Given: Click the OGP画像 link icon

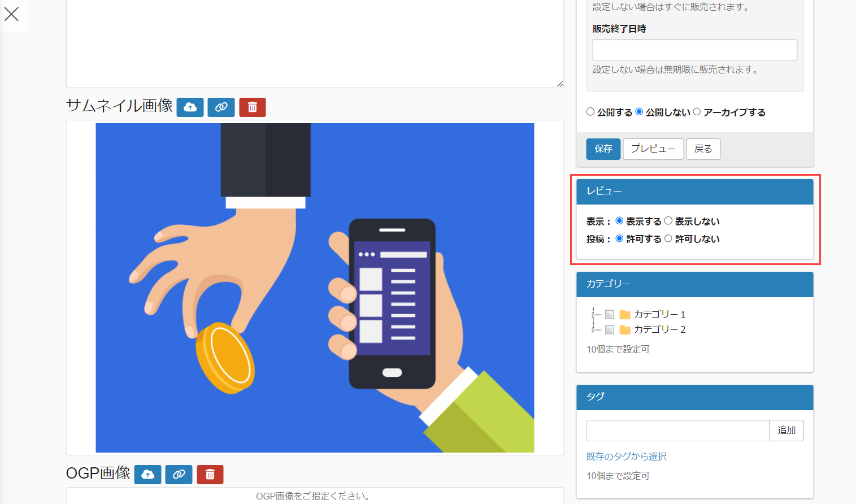Looking at the screenshot, I should (x=179, y=475).
